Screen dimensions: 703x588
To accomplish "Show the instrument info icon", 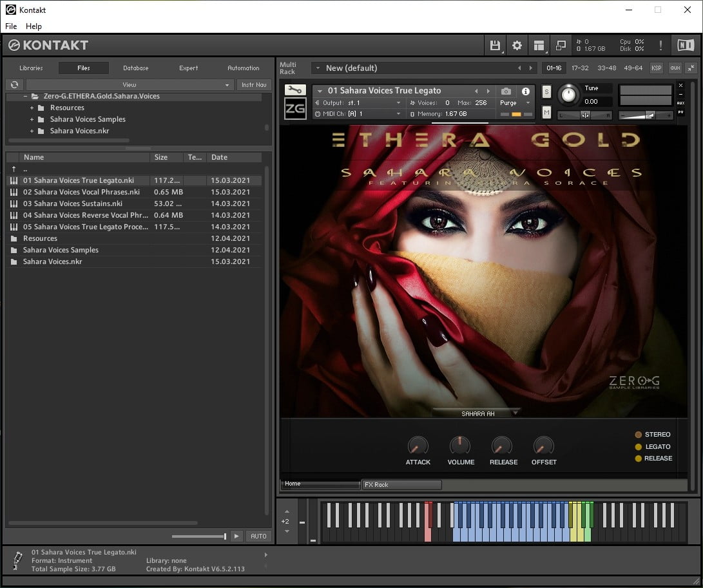I will tap(525, 91).
